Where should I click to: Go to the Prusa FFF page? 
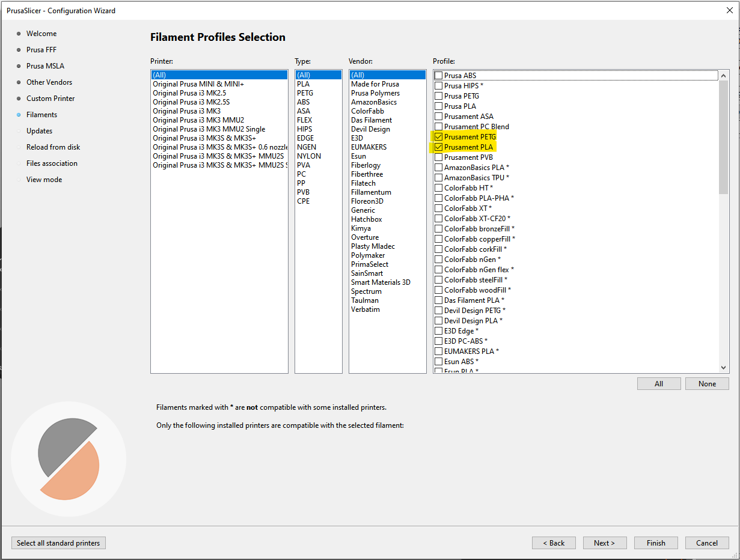pyautogui.click(x=41, y=50)
